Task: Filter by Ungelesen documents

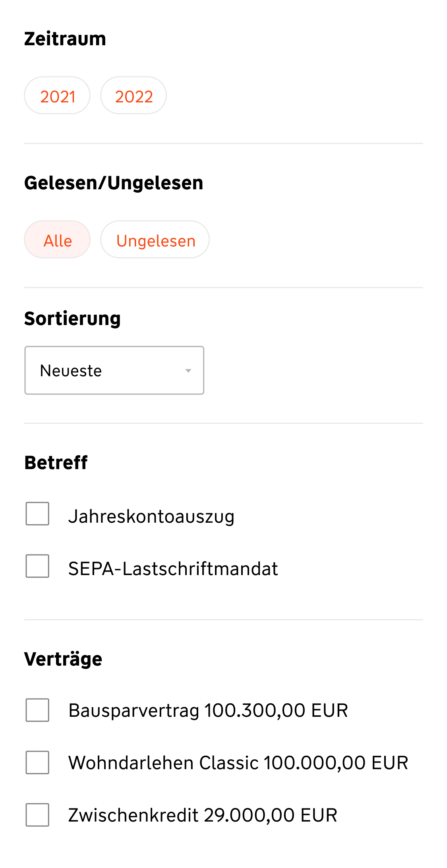Action: click(x=155, y=240)
